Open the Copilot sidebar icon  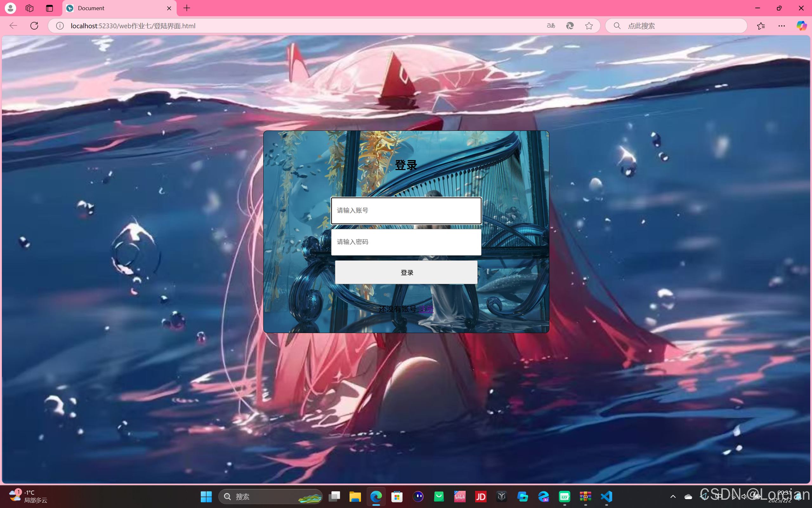802,25
